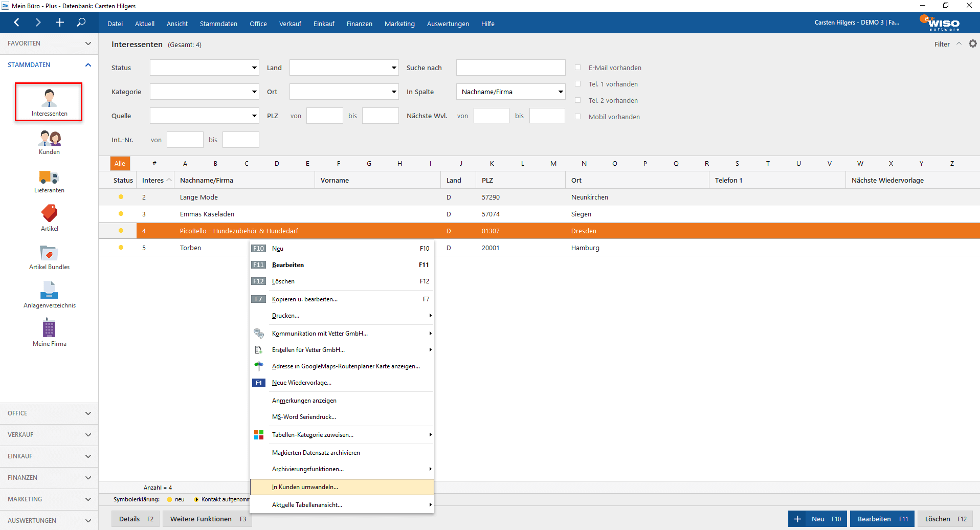980x530 pixels.
Task: Click the plus icon in top toolbar
Action: (x=60, y=23)
